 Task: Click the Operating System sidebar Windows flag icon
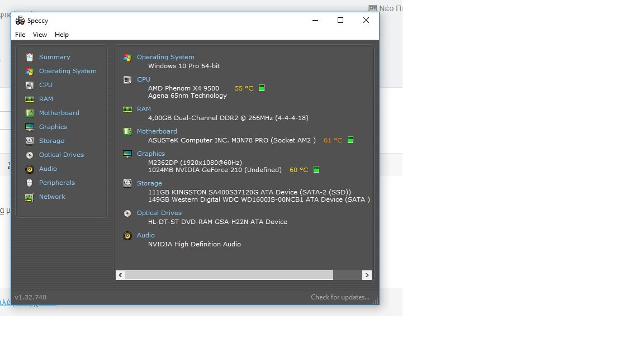pyautogui.click(x=30, y=71)
